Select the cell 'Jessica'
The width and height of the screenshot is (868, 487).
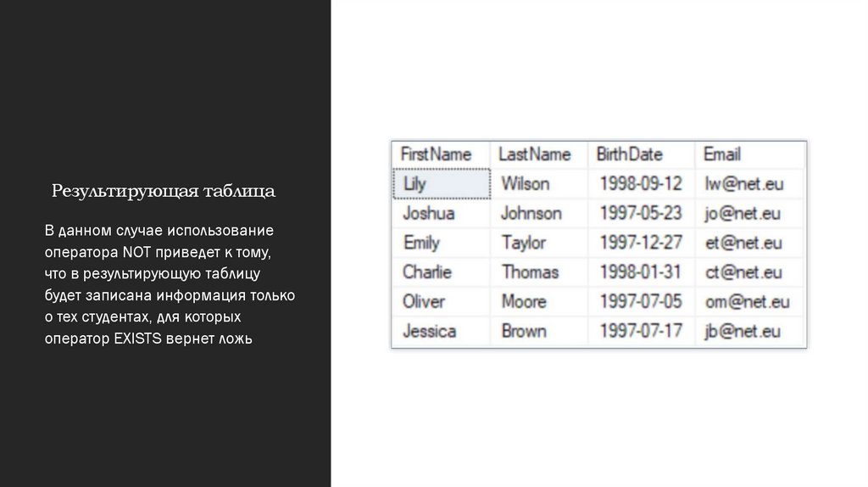(x=441, y=332)
